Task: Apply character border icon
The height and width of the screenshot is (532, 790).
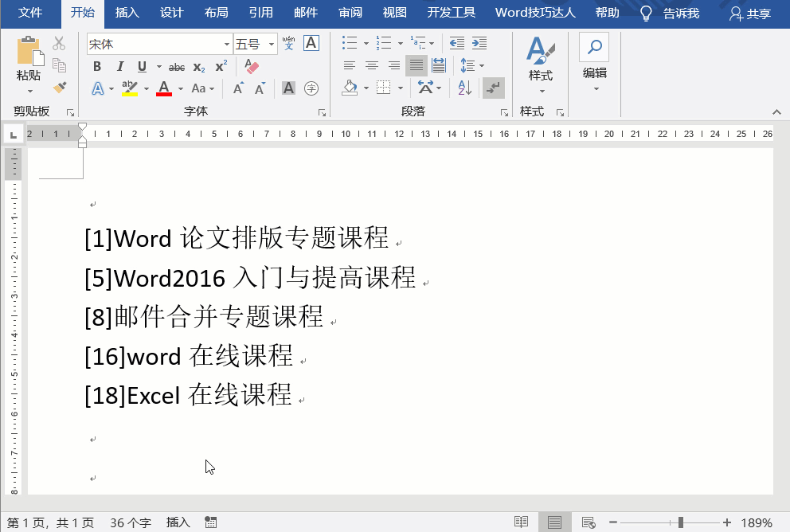Action: coord(311,43)
